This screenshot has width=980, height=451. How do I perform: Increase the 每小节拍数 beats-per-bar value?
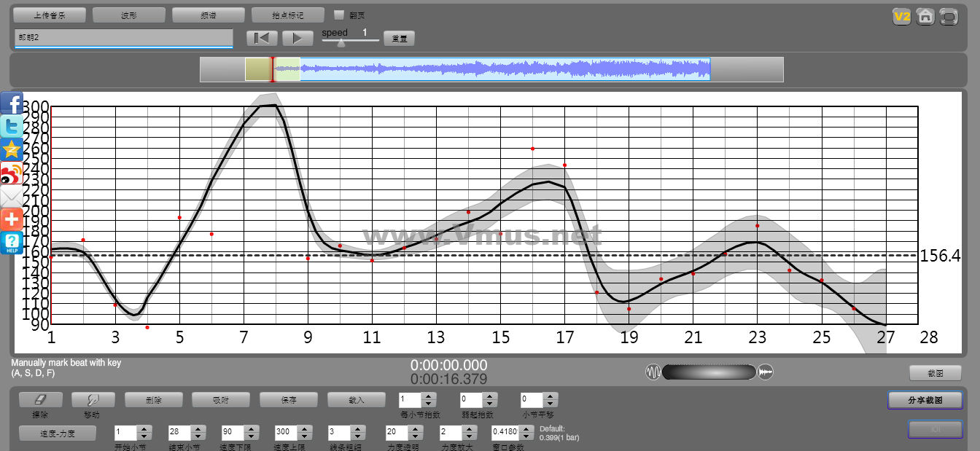(x=429, y=396)
